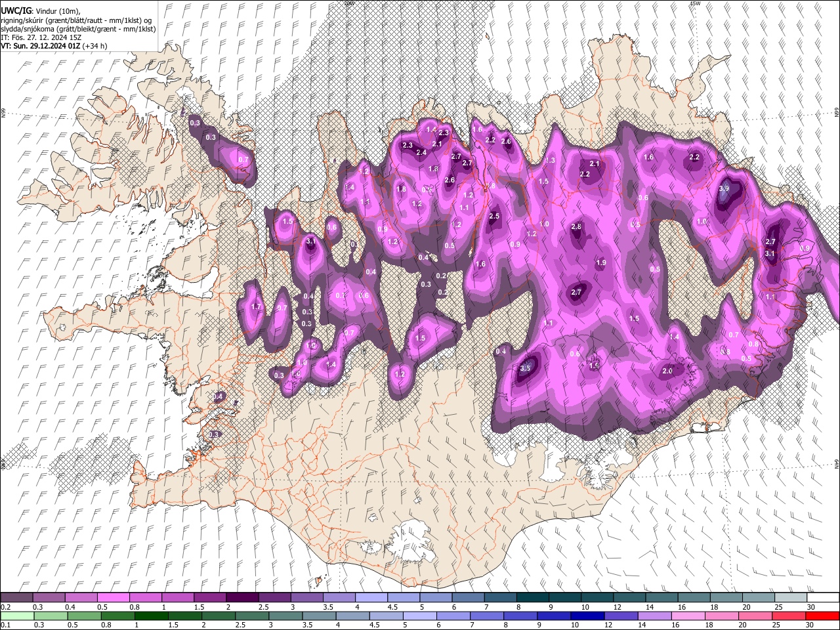Pick the lower scale swatch between 4 and 4.5
The width and height of the screenshot is (840, 630).
coord(352,616)
